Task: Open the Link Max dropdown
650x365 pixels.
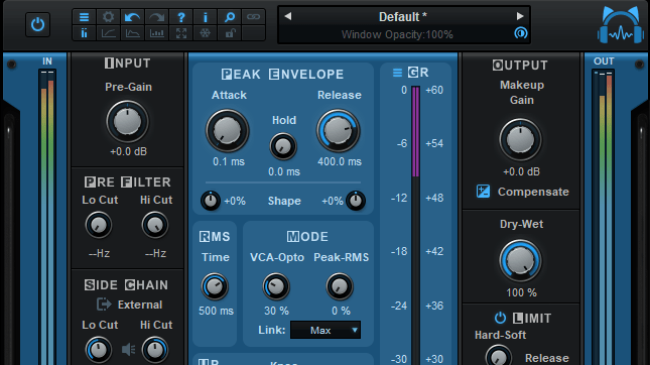Action: click(x=325, y=330)
